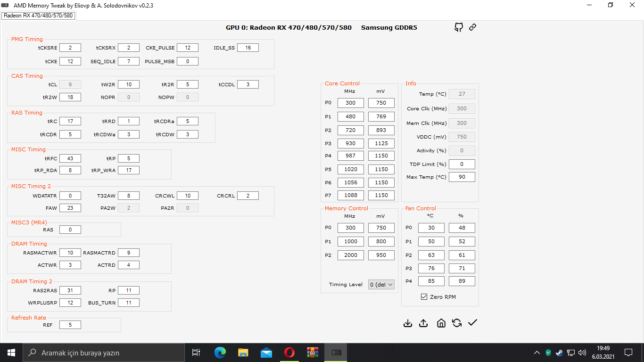
Task: Click the volume speaker icon in the tray
Action: click(582, 353)
